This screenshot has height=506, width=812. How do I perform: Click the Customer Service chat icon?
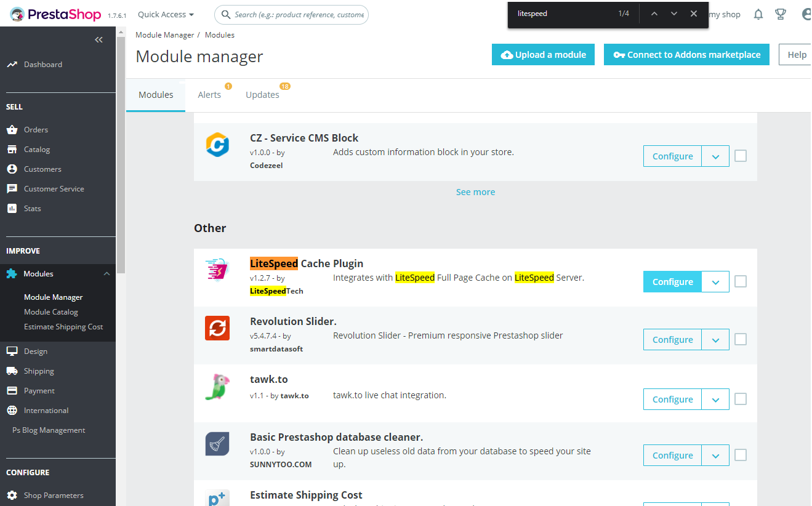point(12,188)
